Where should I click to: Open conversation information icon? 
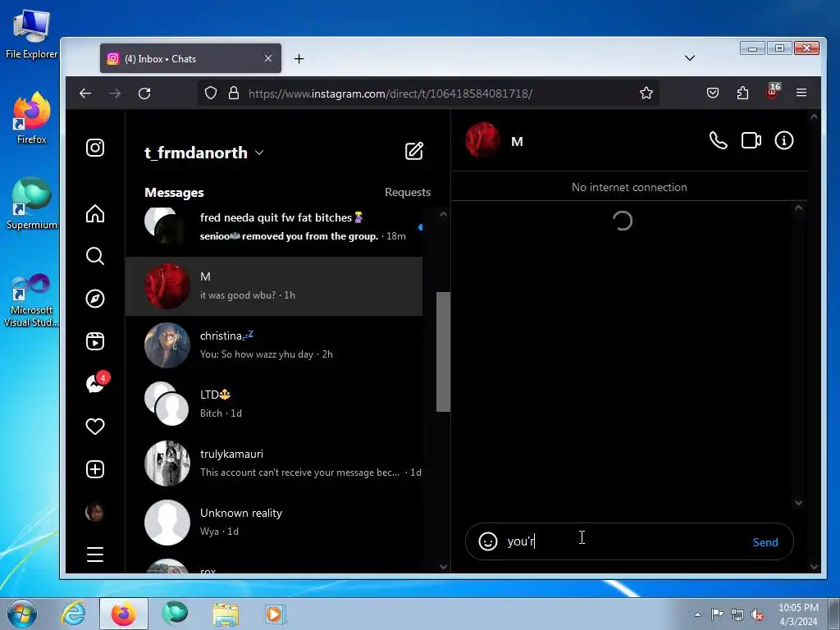coord(783,140)
